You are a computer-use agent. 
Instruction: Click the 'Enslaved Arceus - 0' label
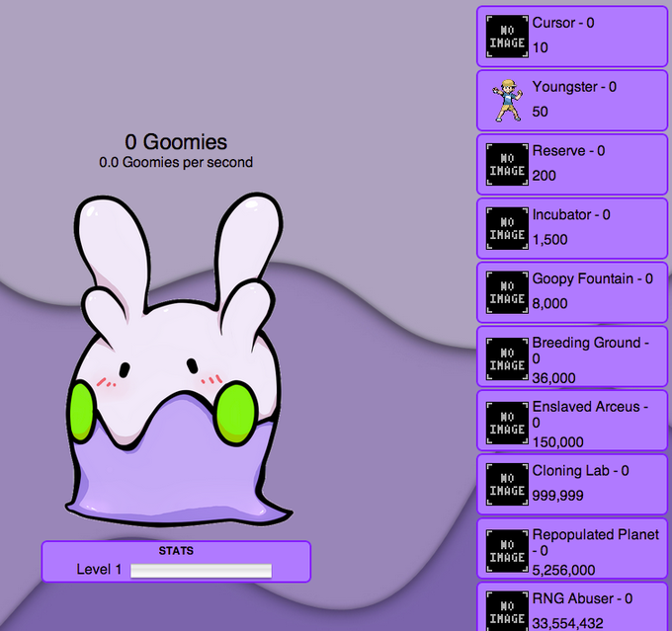click(590, 414)
